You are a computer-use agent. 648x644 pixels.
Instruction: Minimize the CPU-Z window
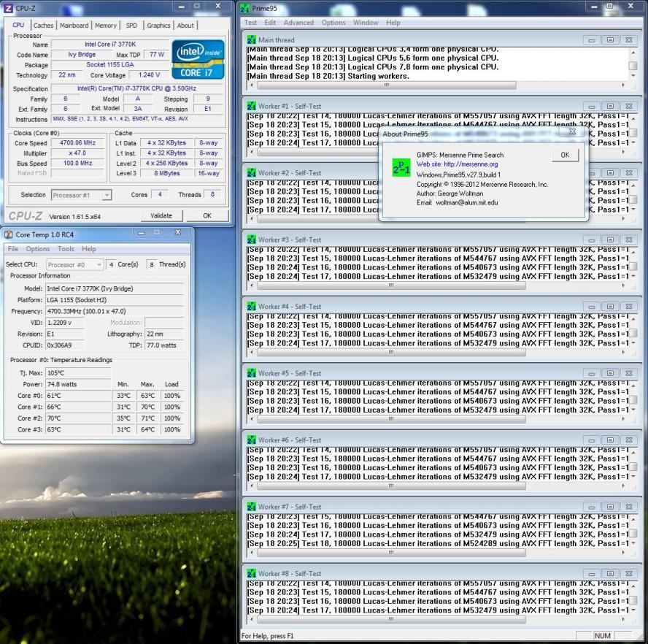coord(182,6)
